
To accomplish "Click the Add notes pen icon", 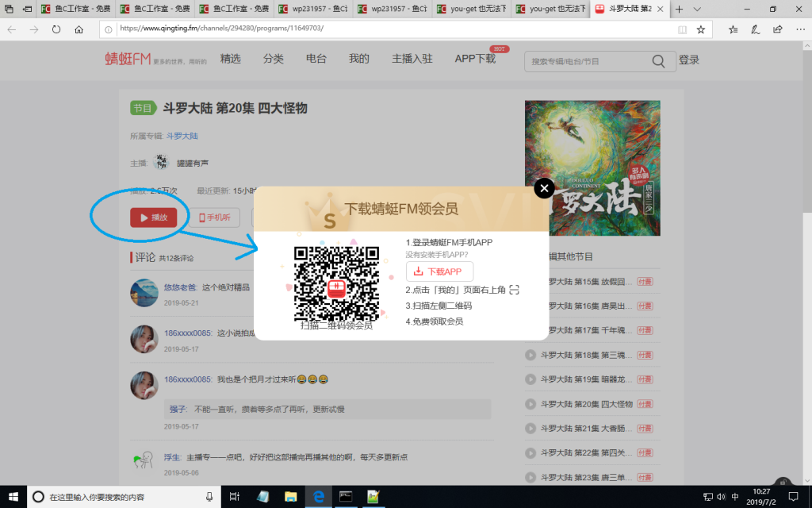I will coord(756,29).
